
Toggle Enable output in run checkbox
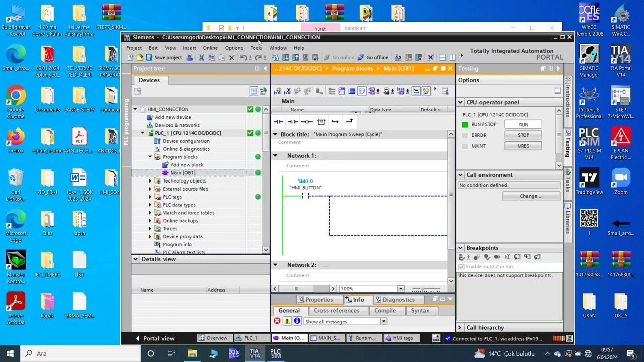(461, 267)
